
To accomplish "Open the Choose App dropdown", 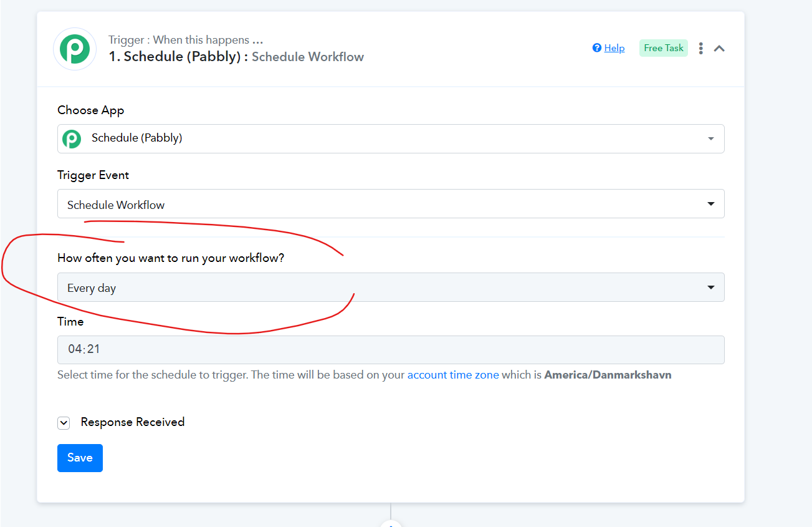I will [x=391, y=138].
